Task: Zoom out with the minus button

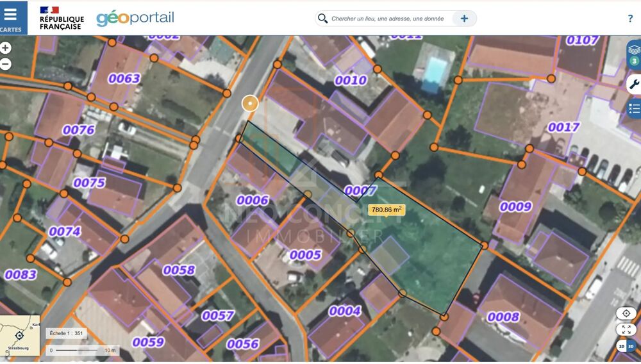Action: (x=5, y=64)
